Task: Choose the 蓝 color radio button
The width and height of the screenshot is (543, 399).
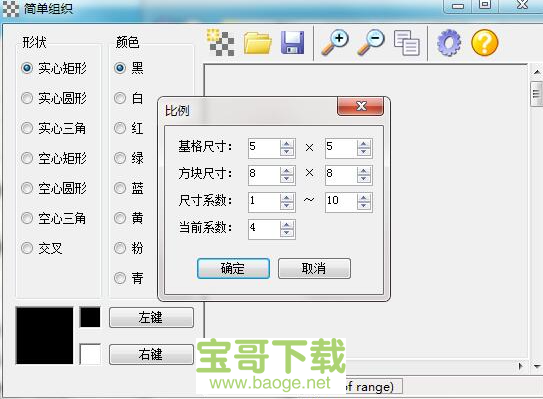Action: click(120, 188)
